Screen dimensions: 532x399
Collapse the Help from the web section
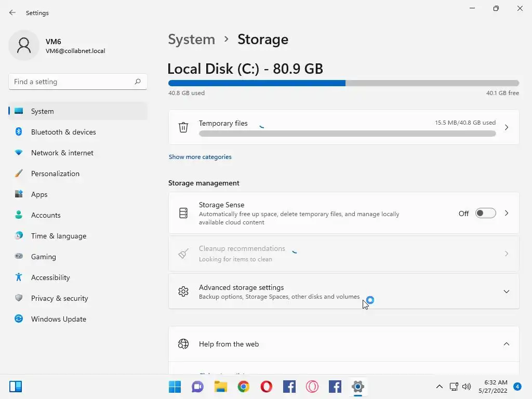point(507,344)
